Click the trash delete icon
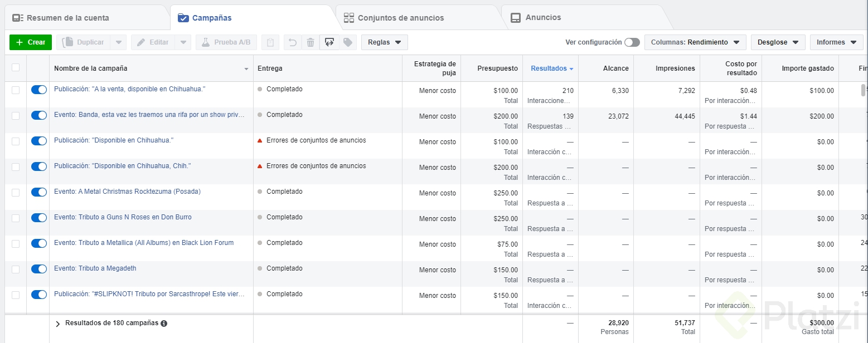The height and width of the screenshot is (343, 868). [311, 42]
